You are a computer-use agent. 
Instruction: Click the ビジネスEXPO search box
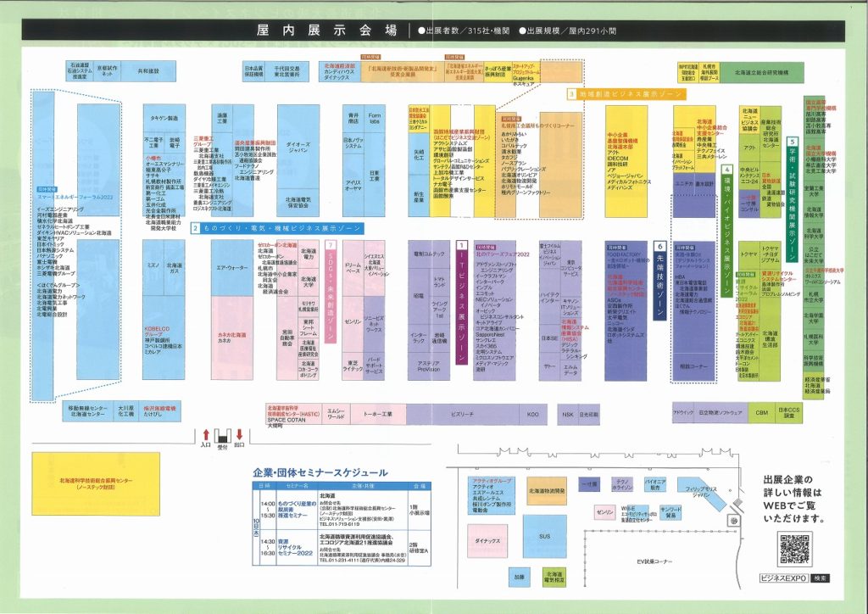coord(784,578)
